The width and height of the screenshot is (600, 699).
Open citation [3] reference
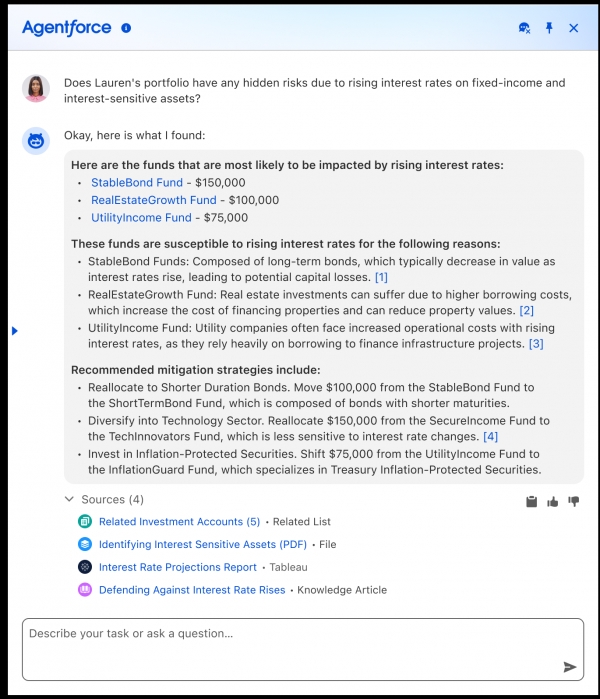(x=536, y=344)
